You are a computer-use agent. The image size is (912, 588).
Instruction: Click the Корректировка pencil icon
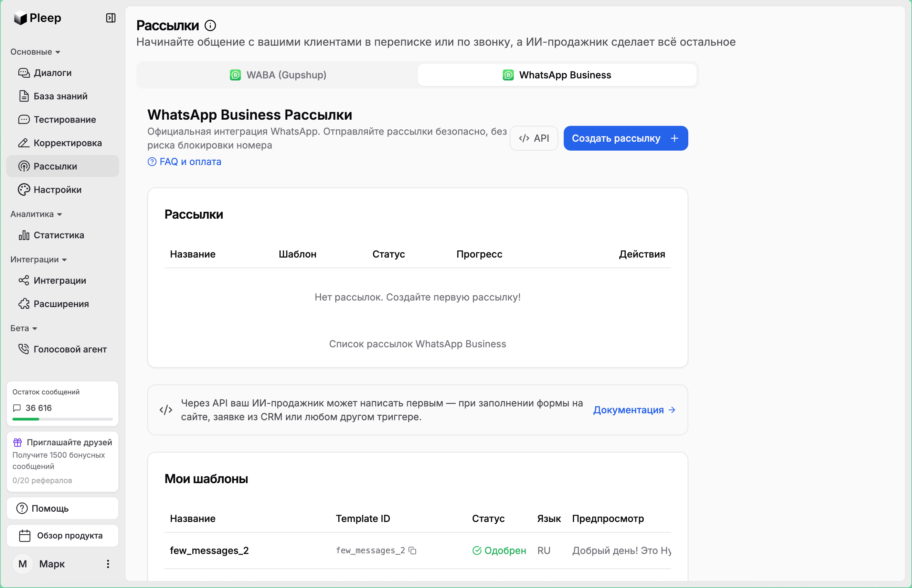pyautogui.click(x=24, y=143)
